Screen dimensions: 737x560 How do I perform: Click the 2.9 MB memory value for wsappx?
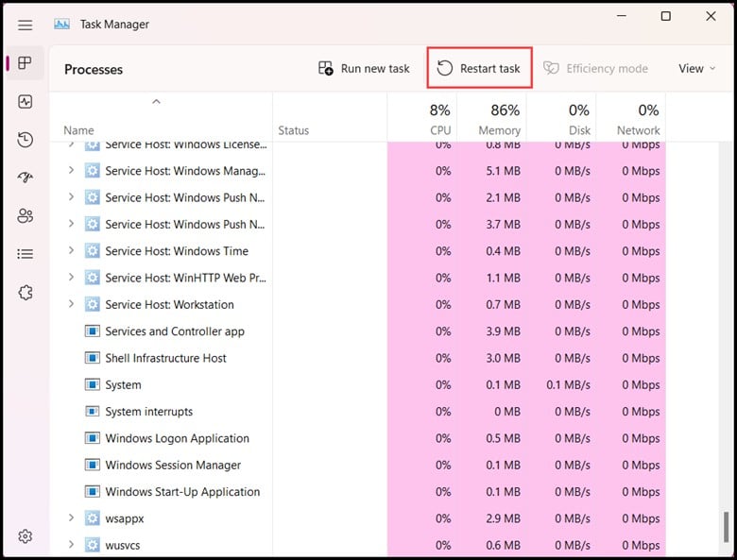[x=503, y=518]
